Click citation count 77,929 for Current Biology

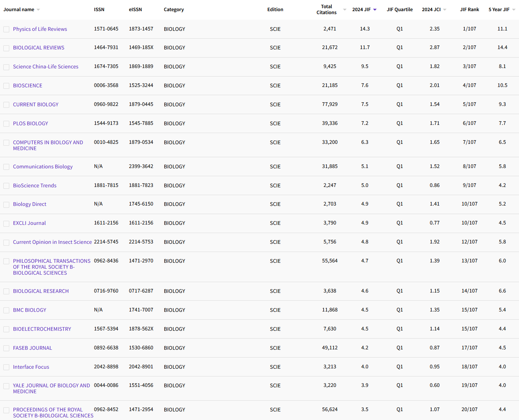pyautogui.click(x=330, y=104)
